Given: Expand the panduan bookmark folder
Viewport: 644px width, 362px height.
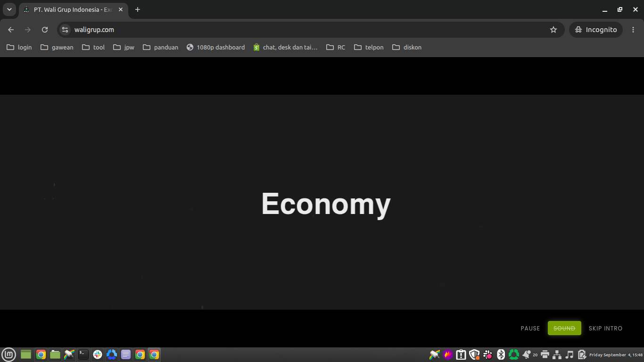Looking at the screenshot, I should click(x=161, y=47).
